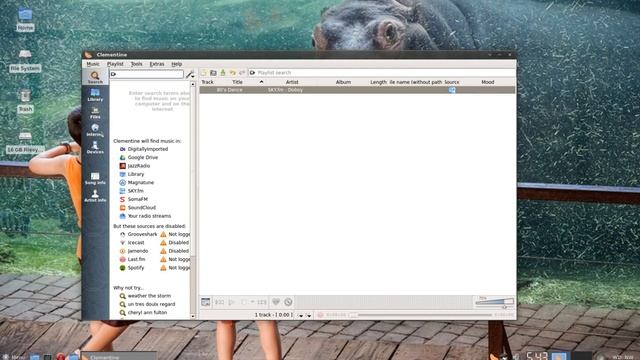Adjust the volume slider

(494, 302)
